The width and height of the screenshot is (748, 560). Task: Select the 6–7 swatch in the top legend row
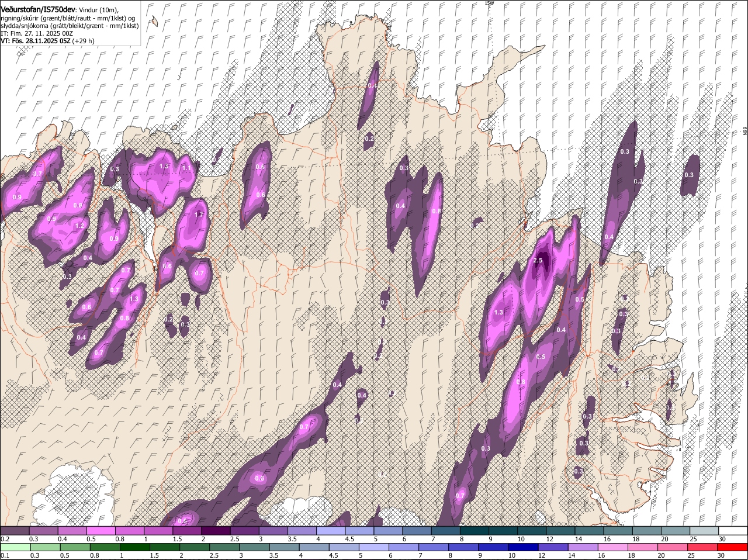[x=417, y=531]
